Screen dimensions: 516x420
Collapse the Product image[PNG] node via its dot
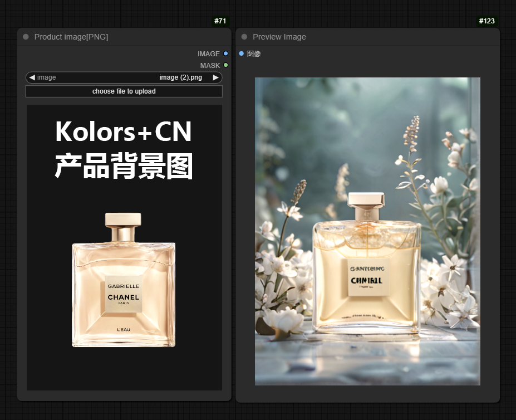[x=26, y=37]
